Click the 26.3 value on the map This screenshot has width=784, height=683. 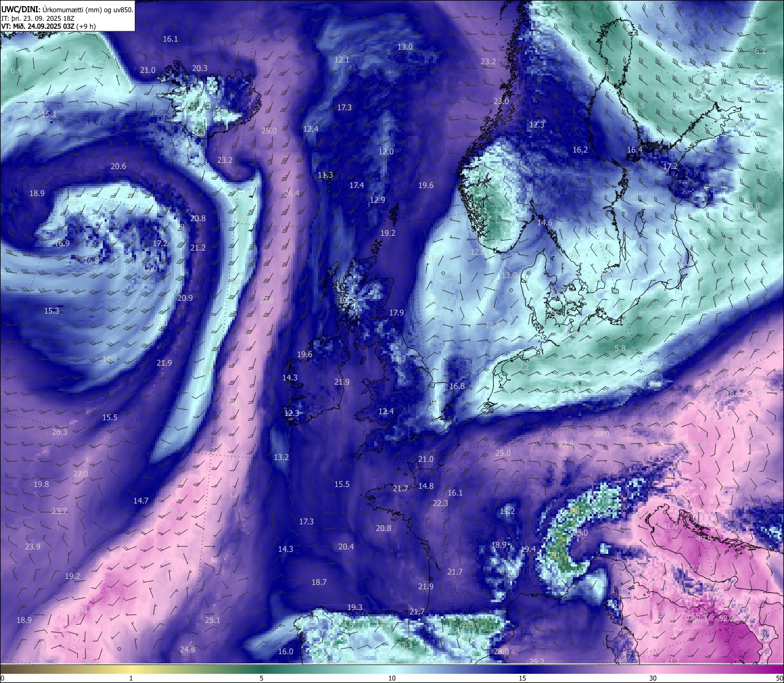(x=59, y=432)
